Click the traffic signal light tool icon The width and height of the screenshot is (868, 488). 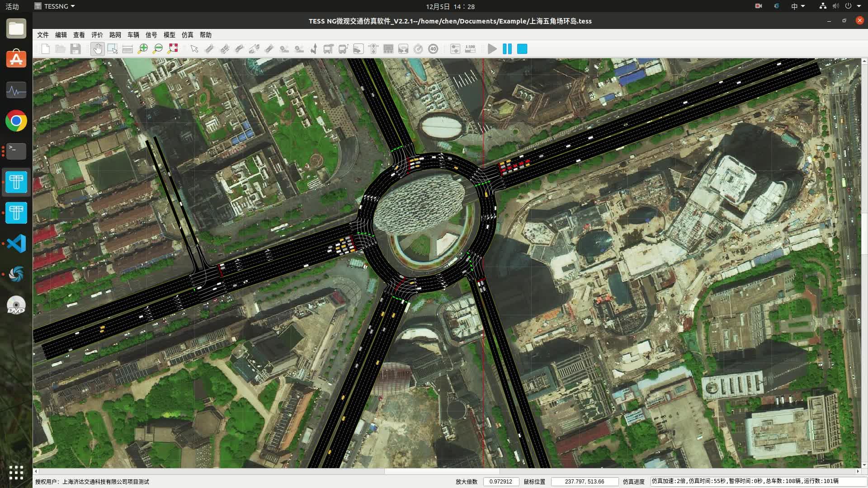pyautogui.click(x=373, y=49)
